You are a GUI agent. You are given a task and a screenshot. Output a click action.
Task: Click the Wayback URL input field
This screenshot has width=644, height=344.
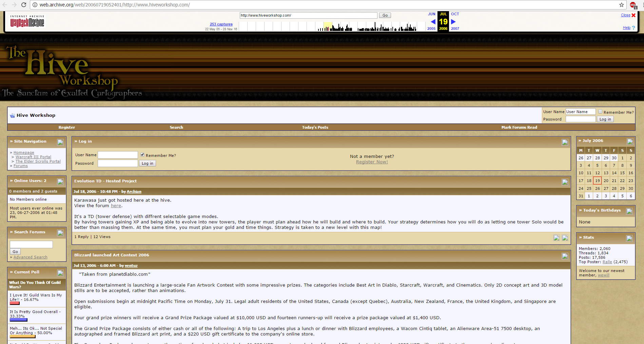coord(308,15)
